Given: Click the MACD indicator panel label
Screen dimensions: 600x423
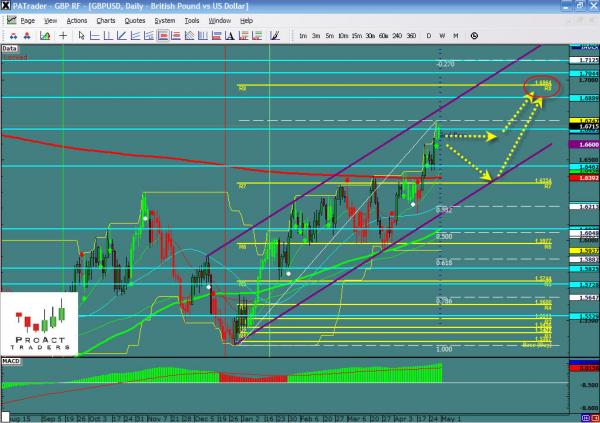Looking at the screenshot, I should tap(12, 359).
